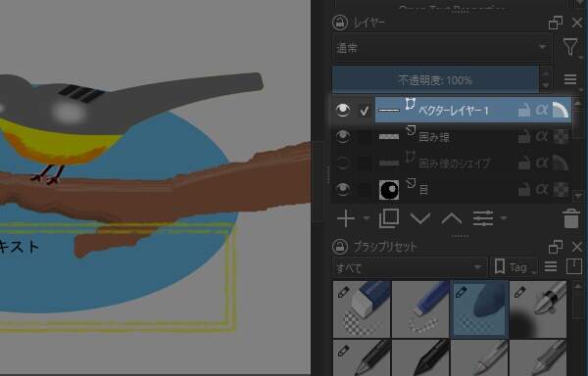Close the レイヤー docker panel
The height and width of the screenshot is (376, 588).
[577, 23]
